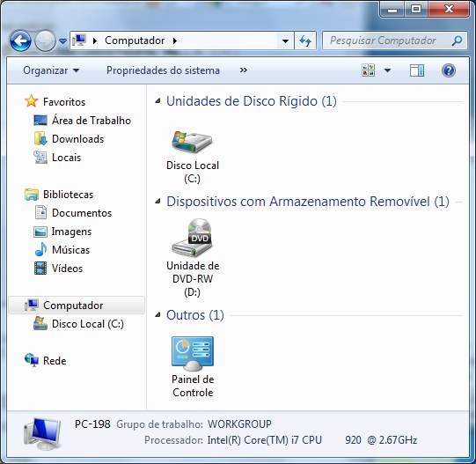Viewport: 476px width, 464px height.
Task: Click the Músicas note icon
Action: click(40, 250)
